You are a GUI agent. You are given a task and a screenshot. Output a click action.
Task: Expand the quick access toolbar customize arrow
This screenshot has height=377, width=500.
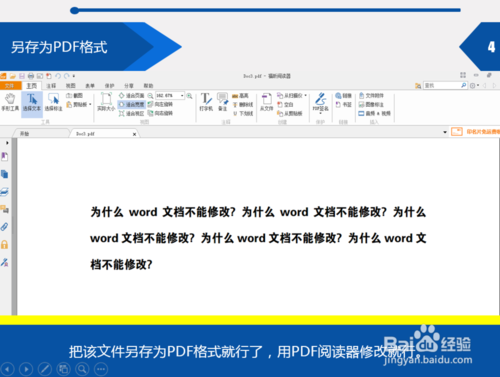tap(74, 76)
